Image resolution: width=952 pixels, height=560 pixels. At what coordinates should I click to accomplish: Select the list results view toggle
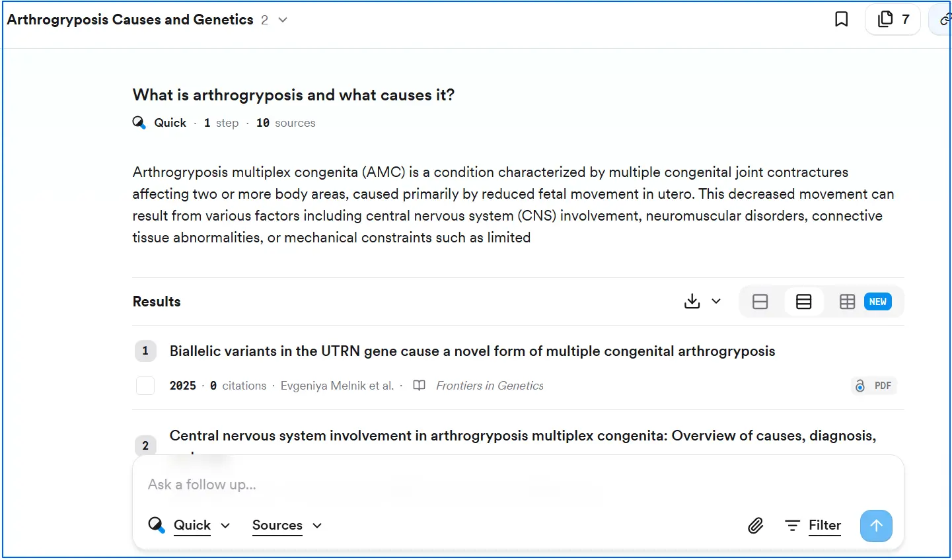(804, 302)
